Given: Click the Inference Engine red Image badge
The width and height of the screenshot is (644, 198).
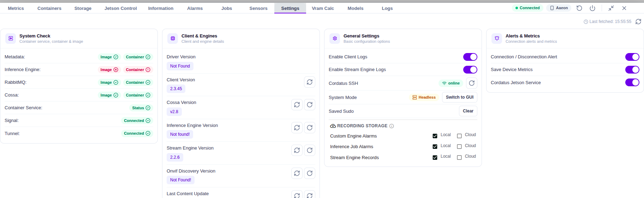Looking at the screenshot, I should 109,70.
